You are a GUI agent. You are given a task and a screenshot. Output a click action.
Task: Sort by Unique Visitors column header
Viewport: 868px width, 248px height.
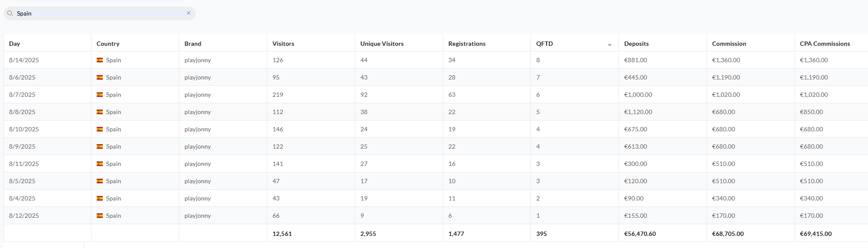coord(382,44)
